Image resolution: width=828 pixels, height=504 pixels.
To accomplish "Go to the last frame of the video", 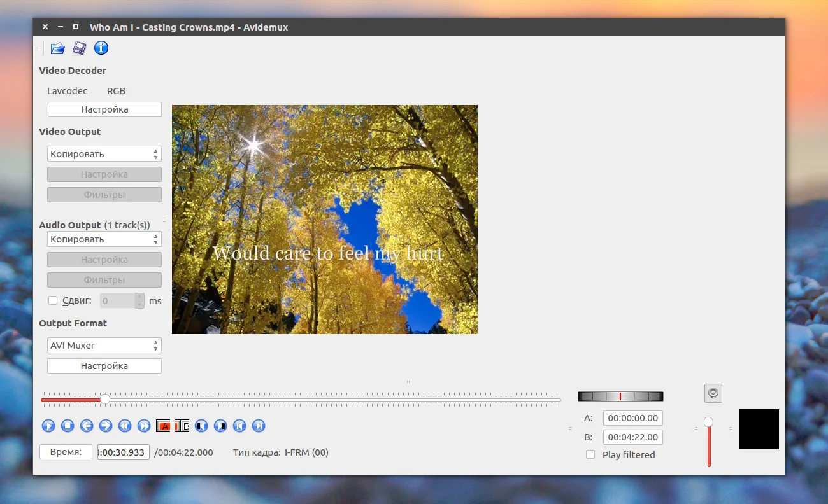I will click(x=259, y=426).
